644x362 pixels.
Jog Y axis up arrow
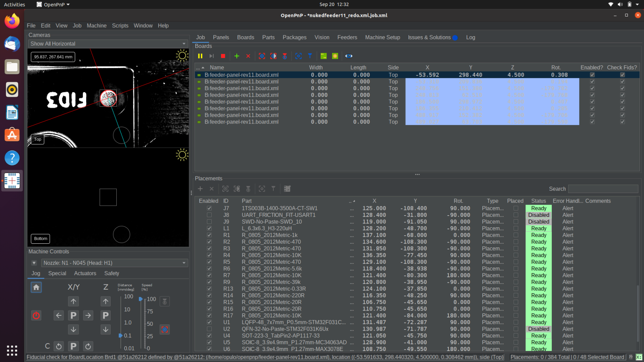[x=73, y=301]
